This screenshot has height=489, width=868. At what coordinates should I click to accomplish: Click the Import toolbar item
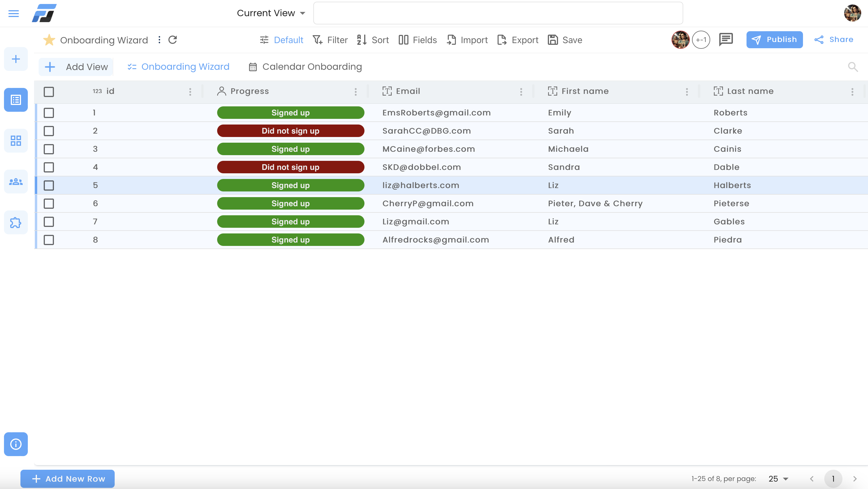coord(467,40)
